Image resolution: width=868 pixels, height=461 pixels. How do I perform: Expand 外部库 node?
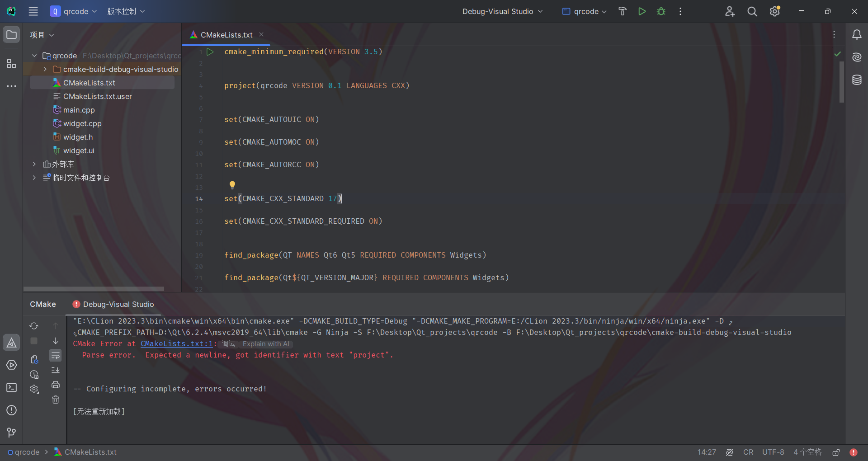pyautogui.click(x=34, y=164)
